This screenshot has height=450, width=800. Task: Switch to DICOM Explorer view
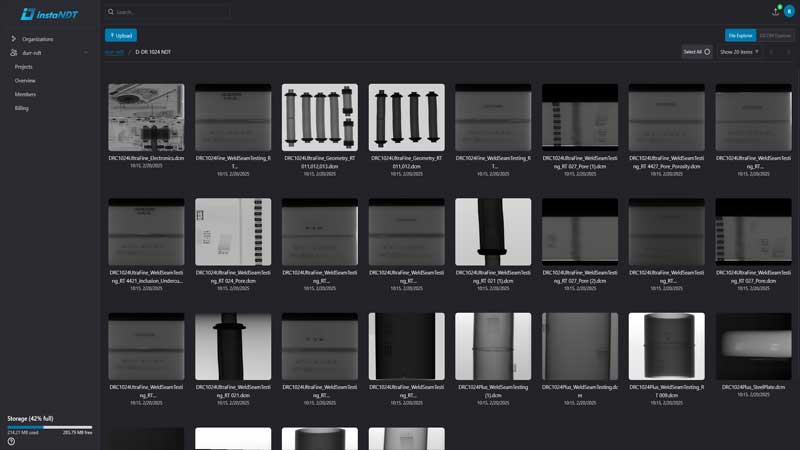(775, 35)
